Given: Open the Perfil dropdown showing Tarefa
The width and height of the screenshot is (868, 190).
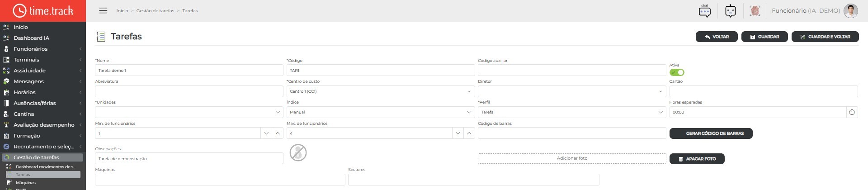Looking at the screenshot, I should [x=572, y=112].
